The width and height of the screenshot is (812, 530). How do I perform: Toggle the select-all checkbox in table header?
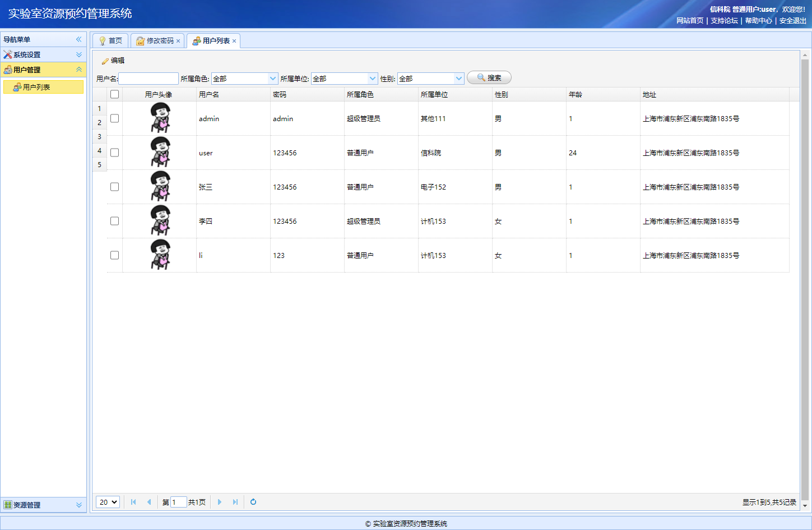[114, 94]
